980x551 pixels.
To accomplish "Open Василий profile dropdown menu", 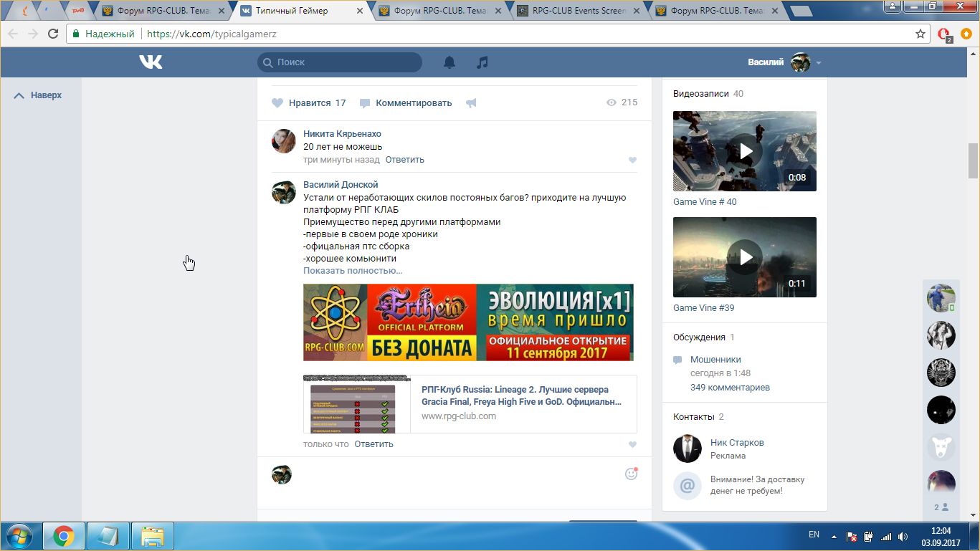I will pos(819,63).
